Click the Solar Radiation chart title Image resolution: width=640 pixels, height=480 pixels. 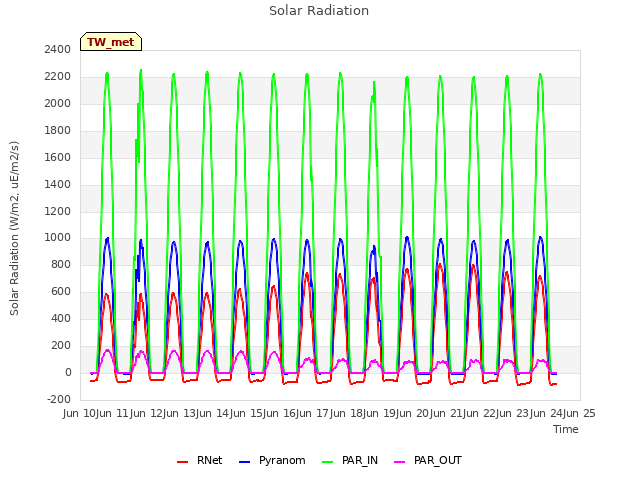pos(319,11)
